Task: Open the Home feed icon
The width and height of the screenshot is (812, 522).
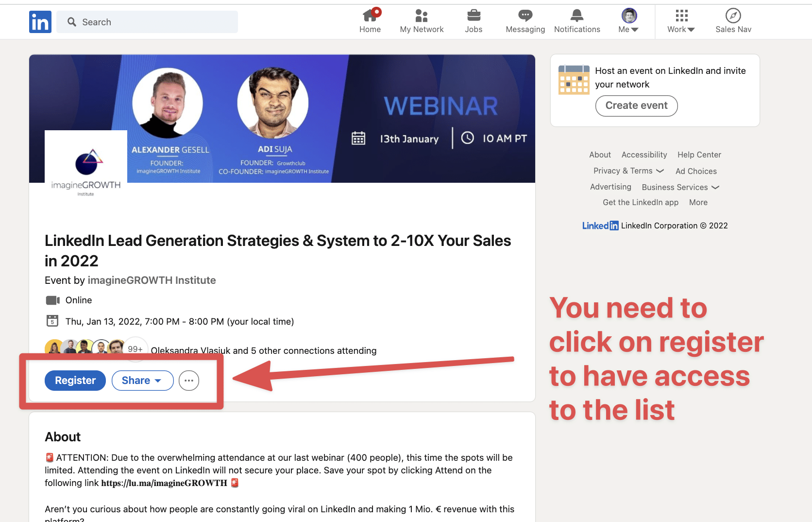Action: [370, 16]
